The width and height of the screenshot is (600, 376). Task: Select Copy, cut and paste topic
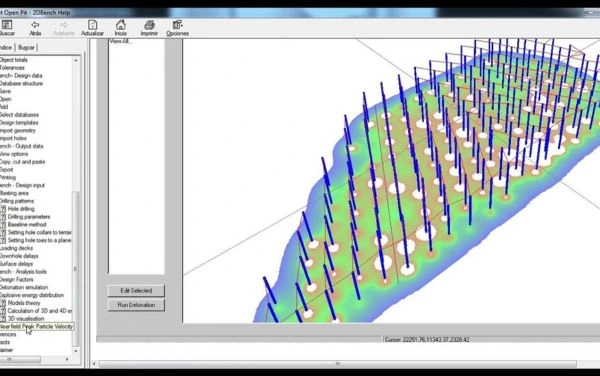(x=23, y=162)
